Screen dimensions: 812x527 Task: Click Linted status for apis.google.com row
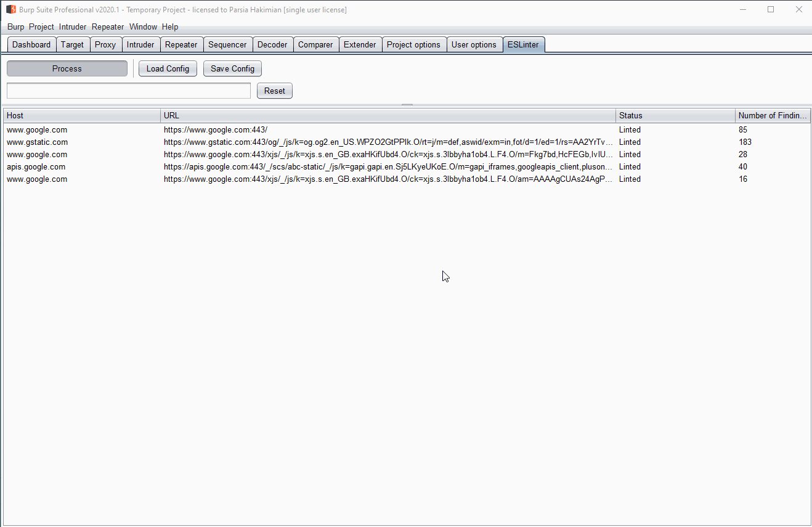tap(630, 167)
